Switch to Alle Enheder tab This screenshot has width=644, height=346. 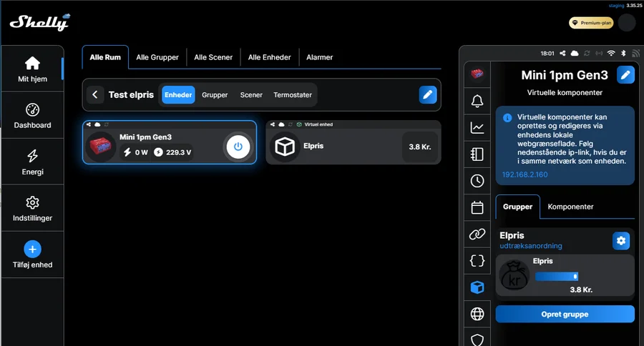270,57
